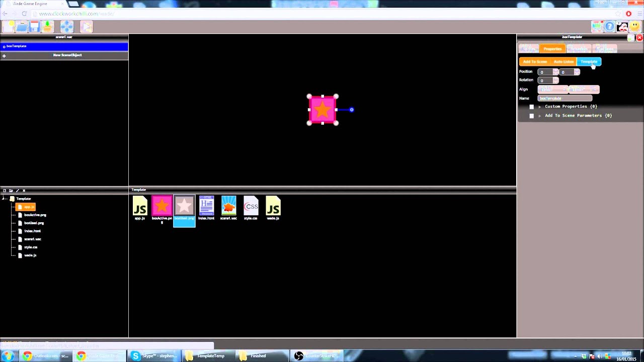Click the plus icon beside New SceneObject

(x=4, y=56)
